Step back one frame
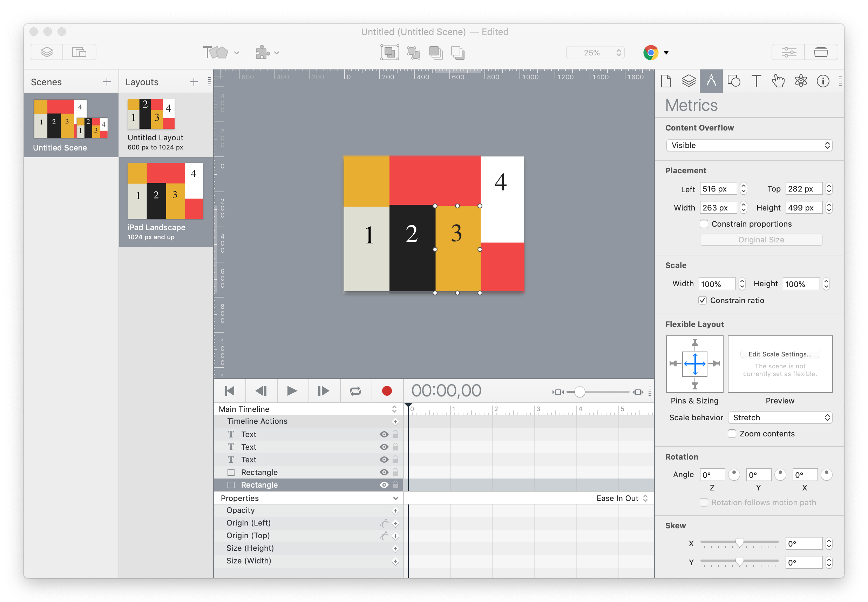 point(261,391)
